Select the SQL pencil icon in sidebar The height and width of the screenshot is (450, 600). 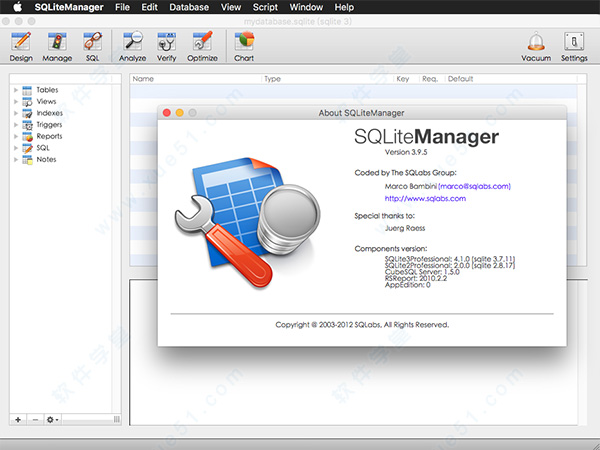27,148
